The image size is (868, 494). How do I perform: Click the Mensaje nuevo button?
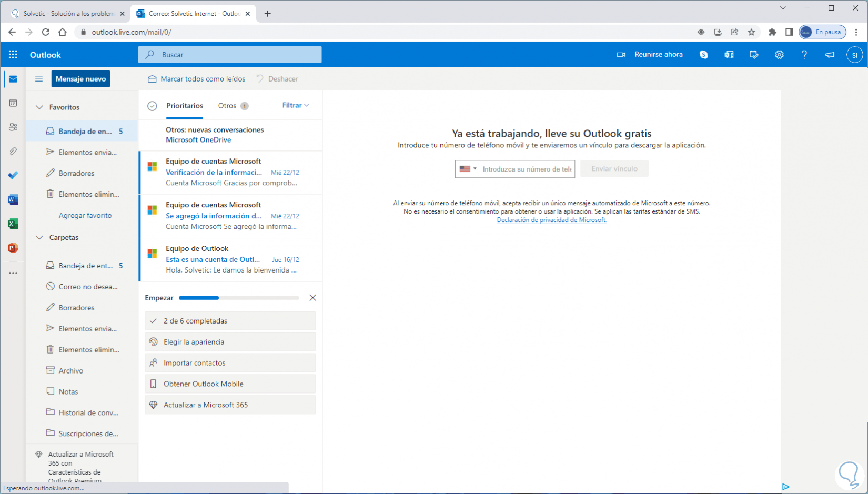pos(80,79)
